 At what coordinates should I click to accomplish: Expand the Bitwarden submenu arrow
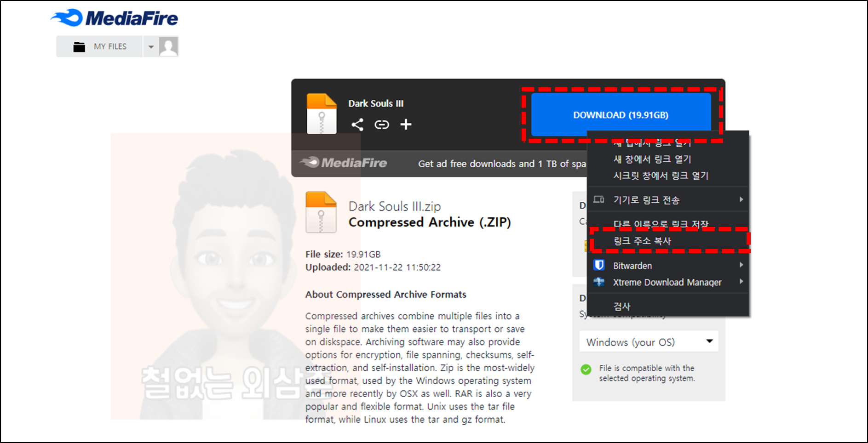coord(741,265)
